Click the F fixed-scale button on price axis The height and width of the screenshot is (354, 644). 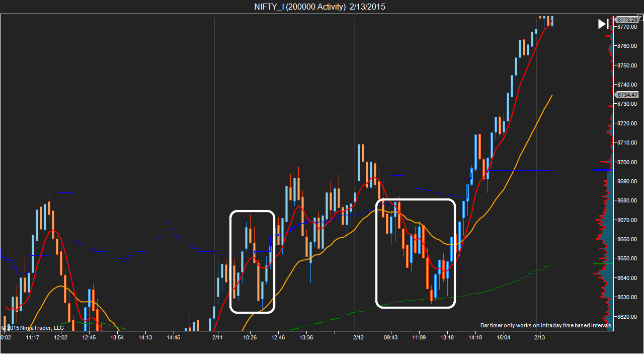coord(640,18)
